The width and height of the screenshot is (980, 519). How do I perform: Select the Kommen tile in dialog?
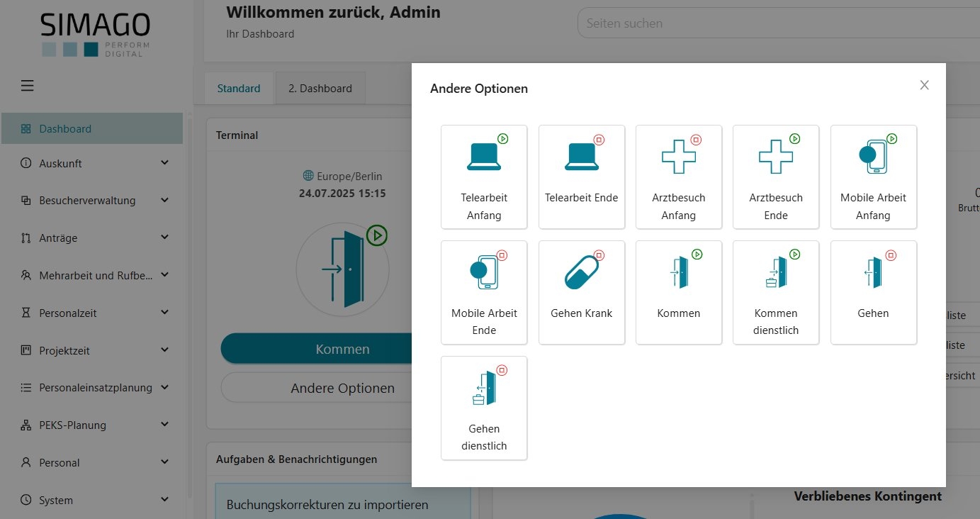679,293
